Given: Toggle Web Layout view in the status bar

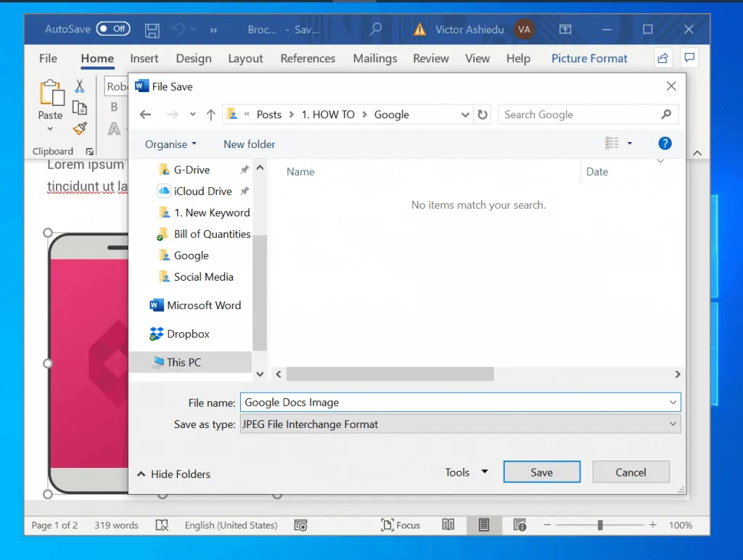Looking at the screenshot, I should pyautogui.click(x=520, y=524).
